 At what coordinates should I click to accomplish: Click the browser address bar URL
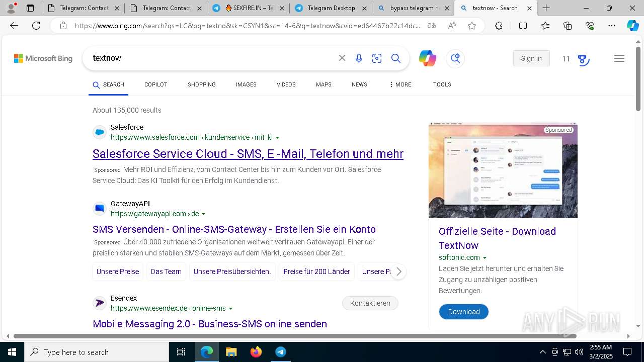tap(248, 26)
